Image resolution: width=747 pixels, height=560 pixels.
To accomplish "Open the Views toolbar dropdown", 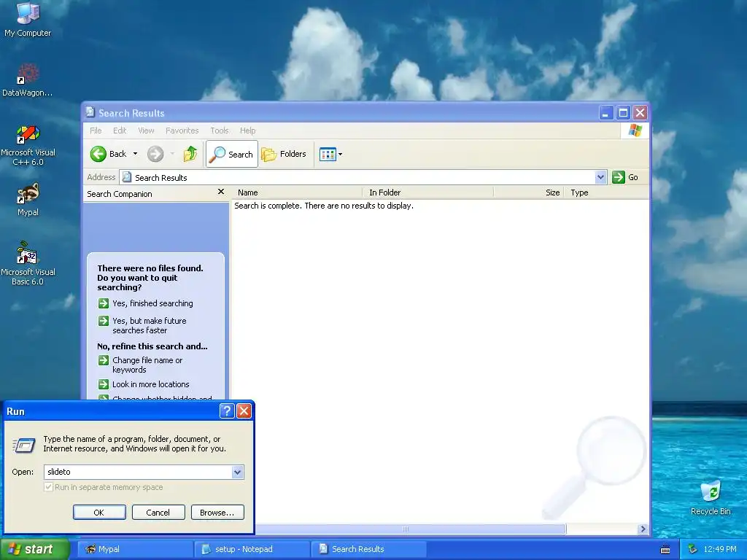I will pyautogui.click(x=330, y=155).
